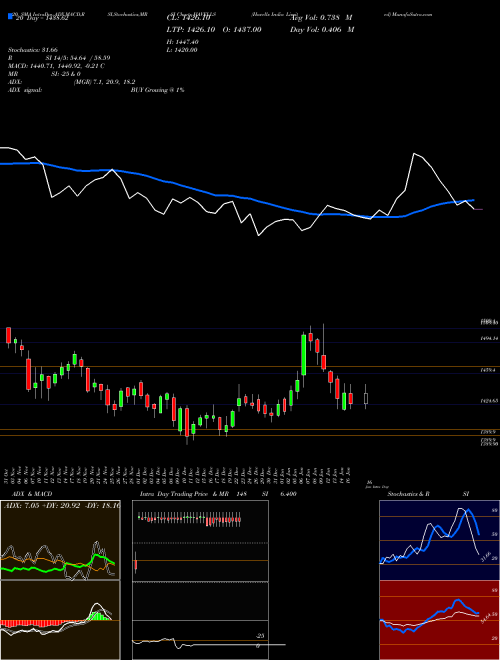Viewport: 500px width, 660px height.
Task: Click the 'BUY Growing @ 1%' ADX signal
Action: [x=157, y=90]
